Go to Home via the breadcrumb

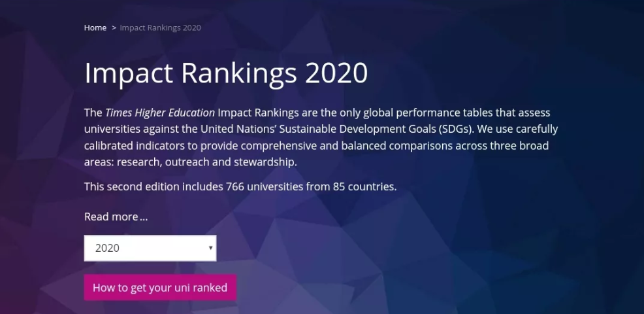[x=95, y=27]
